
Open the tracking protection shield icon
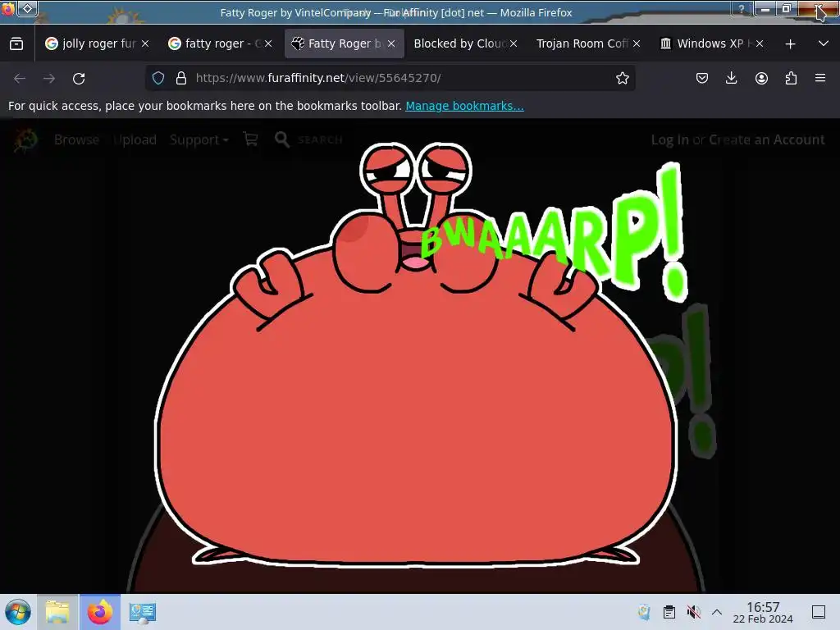point(158,78)
